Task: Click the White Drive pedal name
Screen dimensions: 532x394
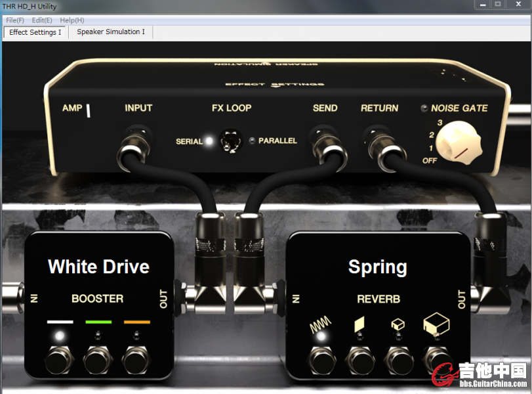Action: point(99,267)
